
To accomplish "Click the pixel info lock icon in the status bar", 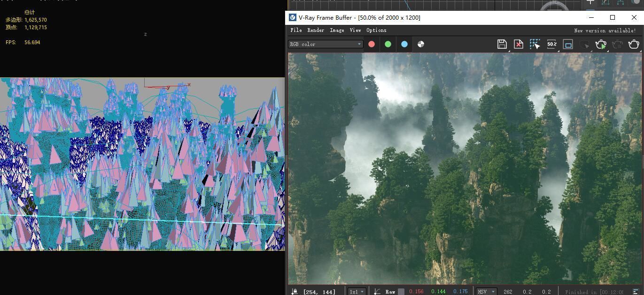I will tap(295, 292).
